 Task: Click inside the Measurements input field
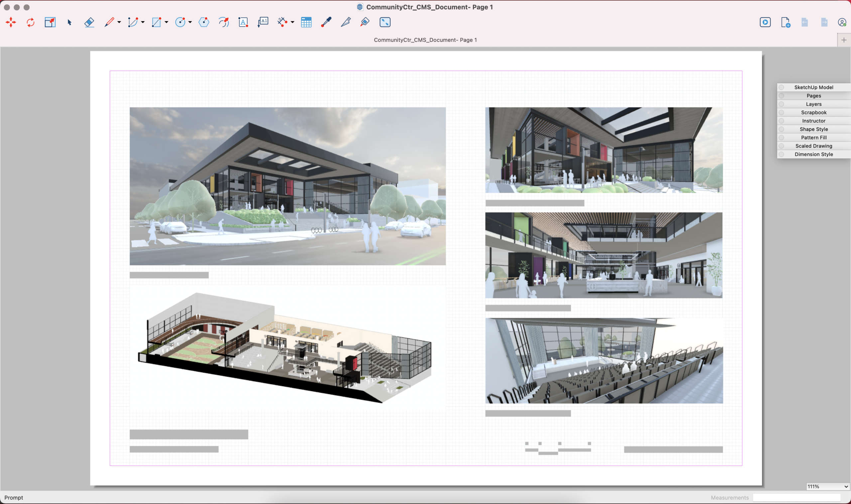[x=796, y=498]
